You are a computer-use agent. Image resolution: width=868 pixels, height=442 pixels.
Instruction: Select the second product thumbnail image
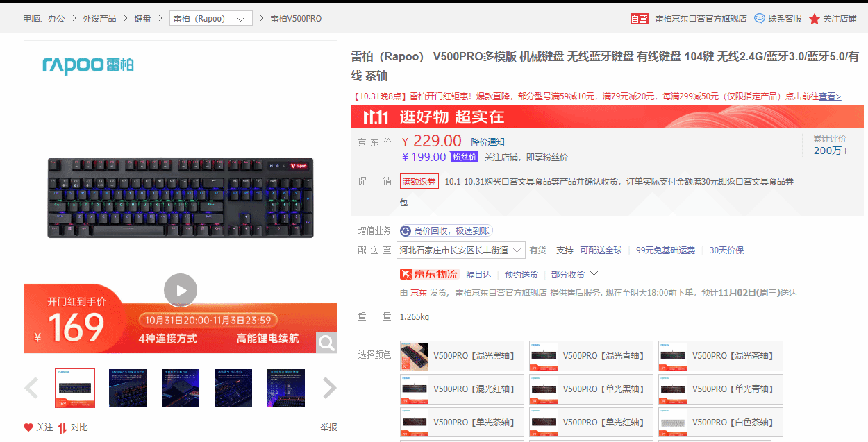click(x=128, y=388)
